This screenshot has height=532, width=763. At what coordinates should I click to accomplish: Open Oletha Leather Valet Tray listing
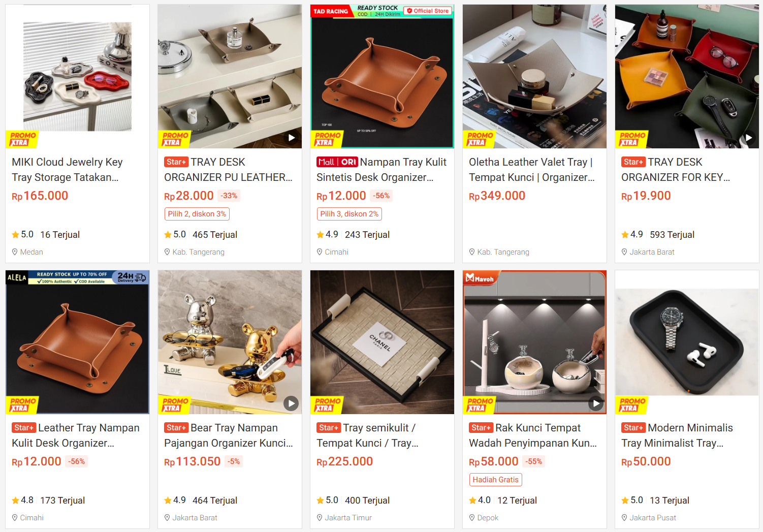(531, 170)
